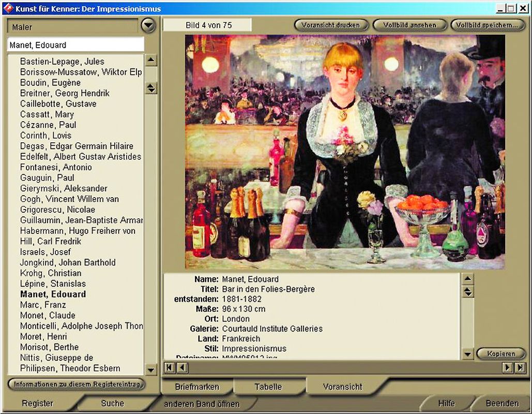Click Vollbild ansehen button
The width and height of the screenshot is (532, 414).
[411, 25]
